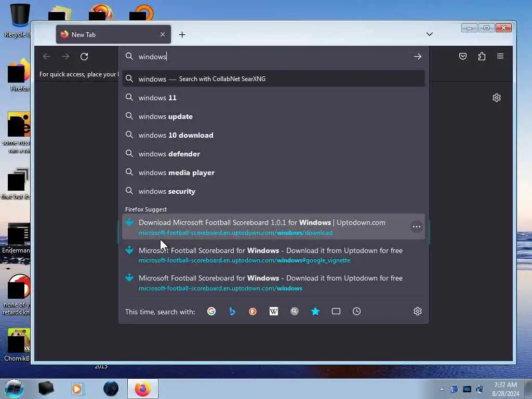The width and height of the screenshot is (532, 399).
Task: Choose the windows 10 download suggestion
Action: point(273,135)
